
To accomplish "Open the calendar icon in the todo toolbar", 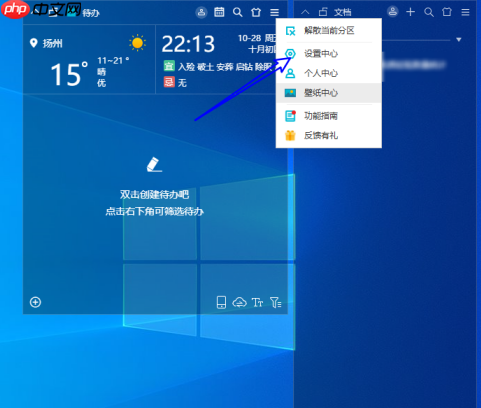I will 219,12.
